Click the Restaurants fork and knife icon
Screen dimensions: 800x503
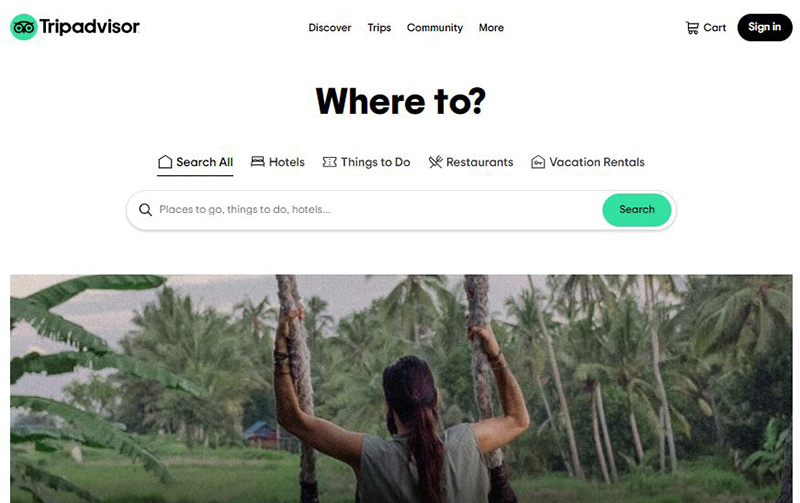[435, 162]
